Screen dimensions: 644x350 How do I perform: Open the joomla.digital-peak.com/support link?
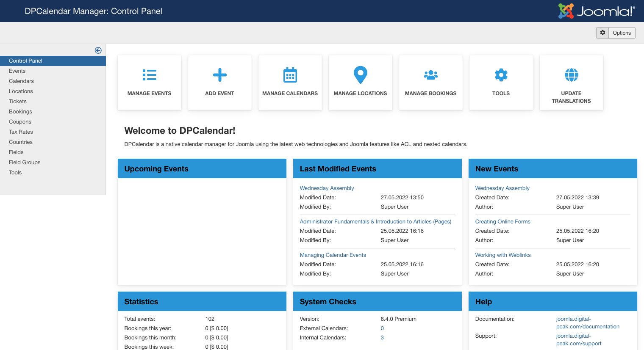[579, 340]
